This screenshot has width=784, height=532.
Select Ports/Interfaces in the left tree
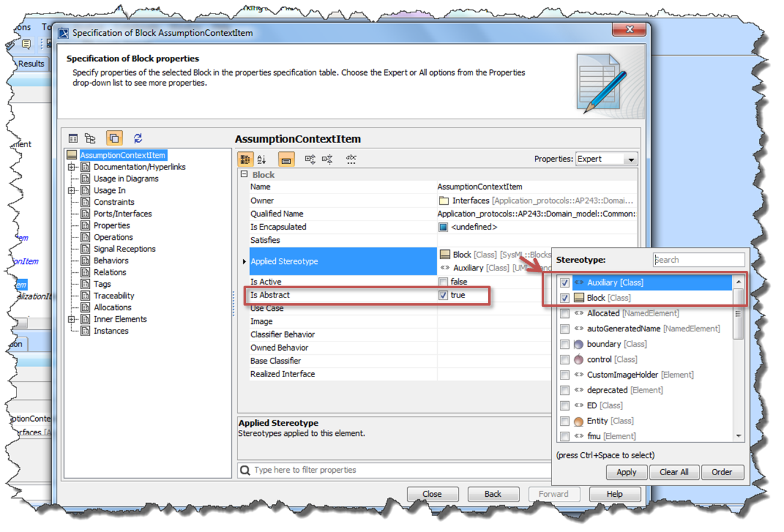coord(123,214)
